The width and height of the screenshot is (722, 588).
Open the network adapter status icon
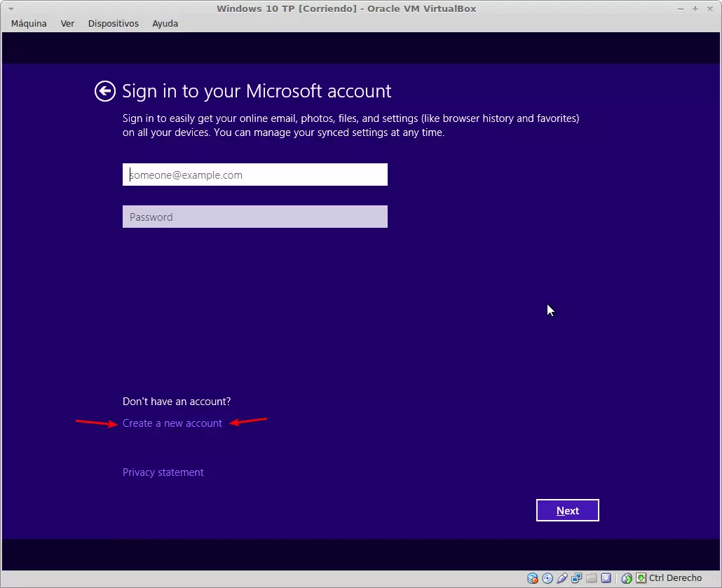(577, 578)
